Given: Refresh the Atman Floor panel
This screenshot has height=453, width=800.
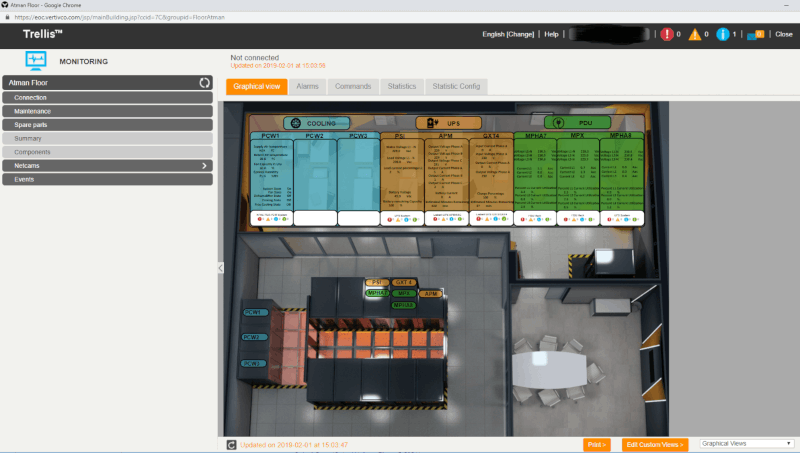Looking at the screenshot, I should (204, 83).
